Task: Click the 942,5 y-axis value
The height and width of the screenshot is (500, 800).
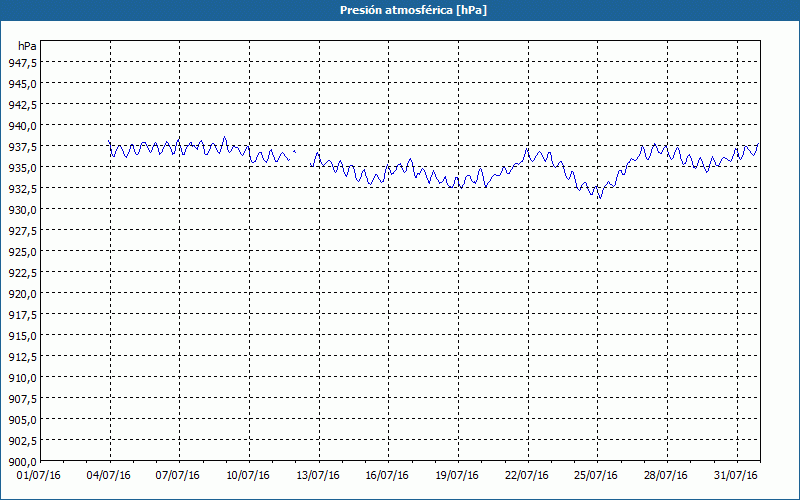Action: (22, 105)
